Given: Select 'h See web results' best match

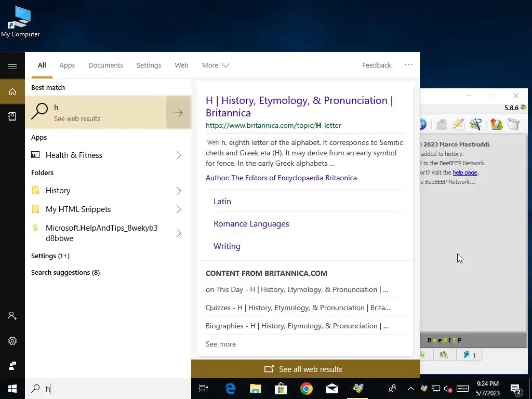Looking at the screenshot, I should pos(96,112).
